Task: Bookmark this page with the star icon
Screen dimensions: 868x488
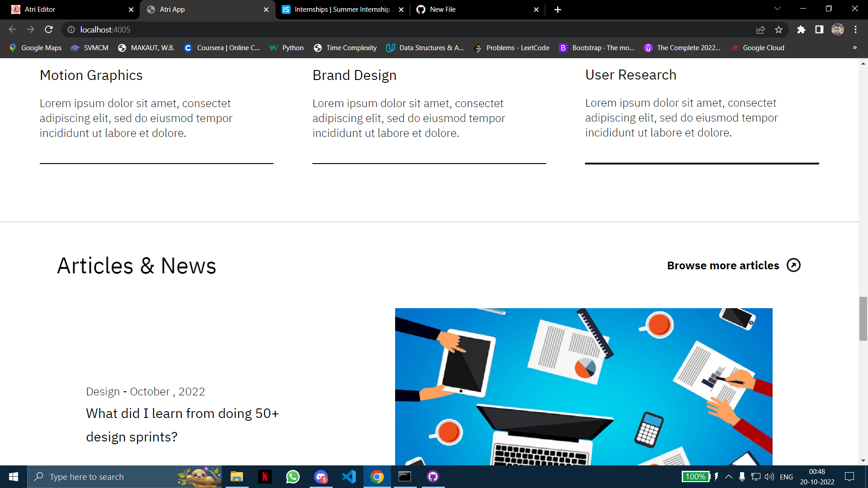Action: [x=778, y=29]
